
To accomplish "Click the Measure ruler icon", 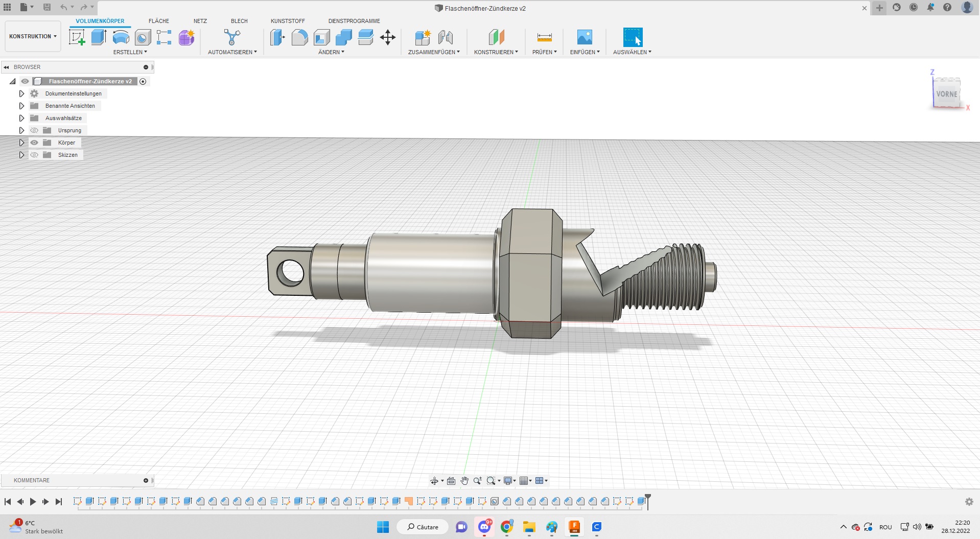I will (x=544, y=37).
